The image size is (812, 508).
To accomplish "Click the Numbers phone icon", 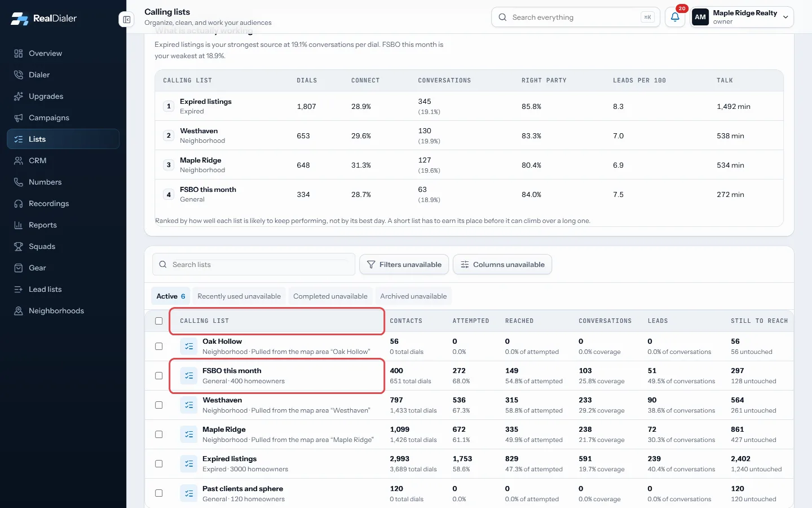I will click(x=19, y=182).
